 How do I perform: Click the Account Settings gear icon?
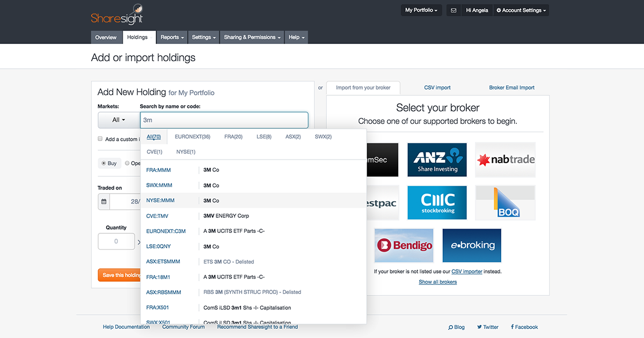(x=500, y=10)
